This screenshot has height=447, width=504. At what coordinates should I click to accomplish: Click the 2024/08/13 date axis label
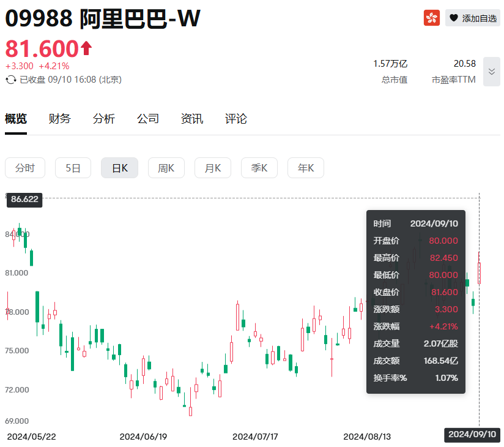tap(367, 437)
